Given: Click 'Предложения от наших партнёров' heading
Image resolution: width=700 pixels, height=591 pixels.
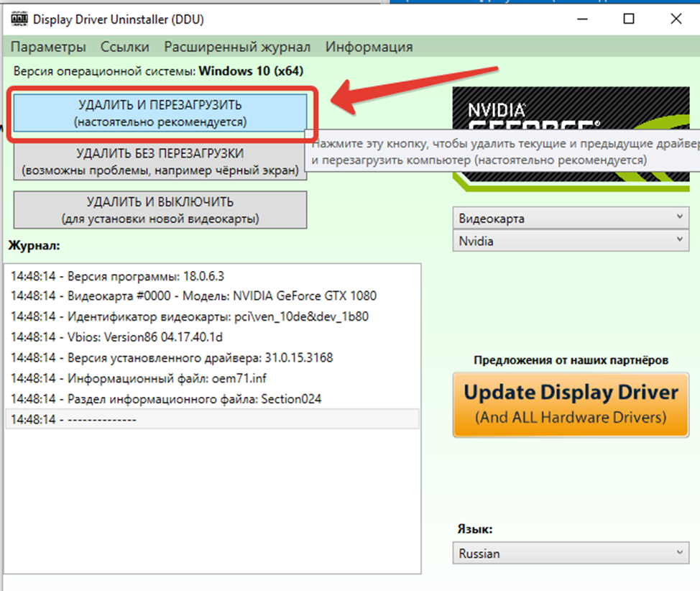Looking at the screenshot, I should click(x=571, y=360).
